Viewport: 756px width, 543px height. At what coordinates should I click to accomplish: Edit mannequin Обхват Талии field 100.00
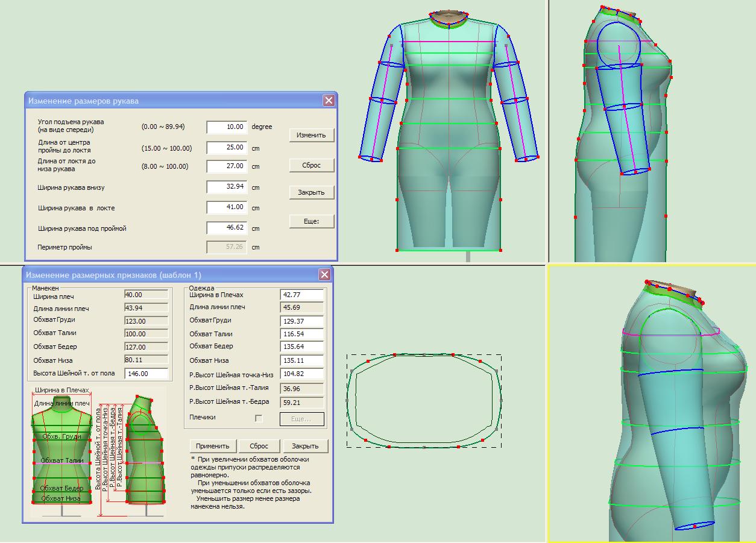146,334
